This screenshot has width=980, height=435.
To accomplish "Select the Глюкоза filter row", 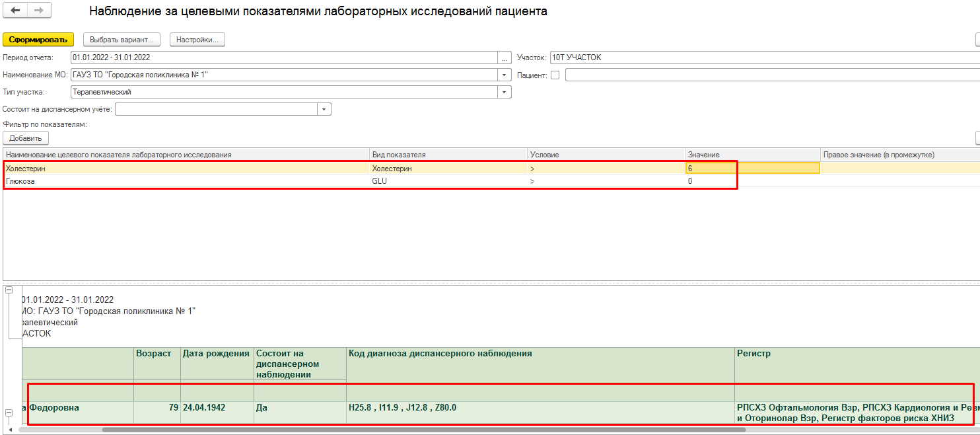I will 185,180.
